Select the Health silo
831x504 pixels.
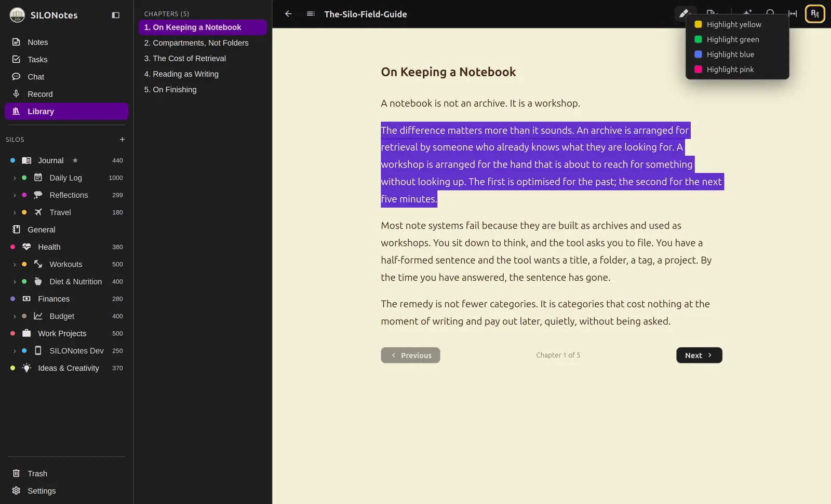click(x=66, y=247)
